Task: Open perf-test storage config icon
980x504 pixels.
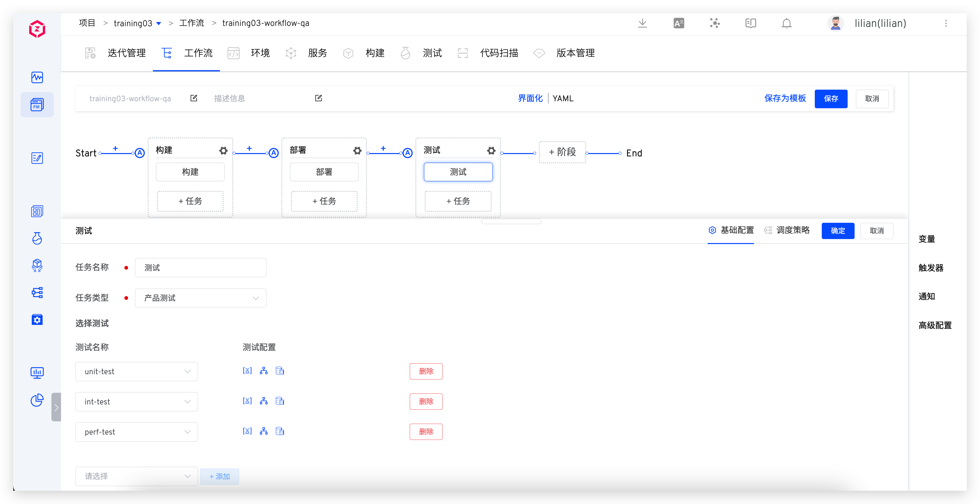Action: click(x=280, y=431)
